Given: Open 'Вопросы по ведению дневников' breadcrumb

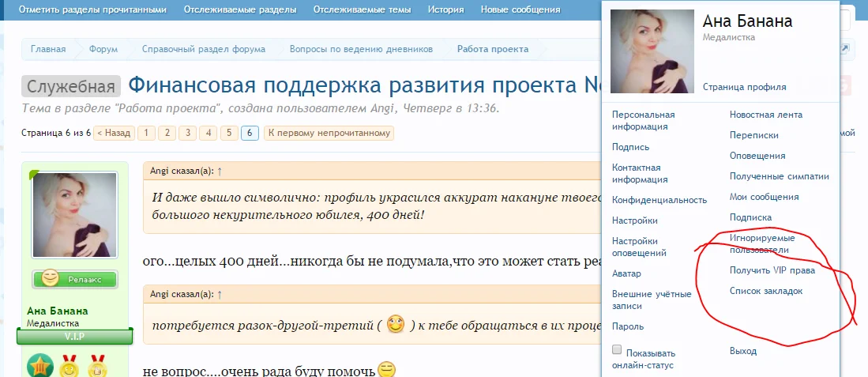Looking at the screenshot, I should (361, 49).
